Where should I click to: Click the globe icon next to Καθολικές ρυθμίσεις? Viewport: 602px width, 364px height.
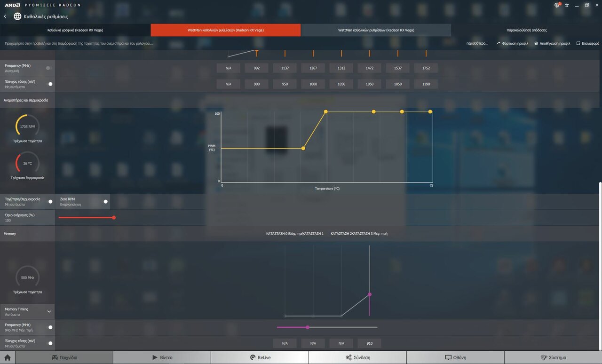coord(17,16)
